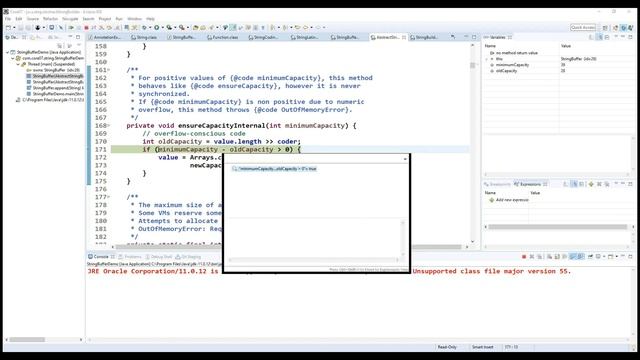
Task: Select the 'owns: StringBuffer' tree row
Action: 53,70
